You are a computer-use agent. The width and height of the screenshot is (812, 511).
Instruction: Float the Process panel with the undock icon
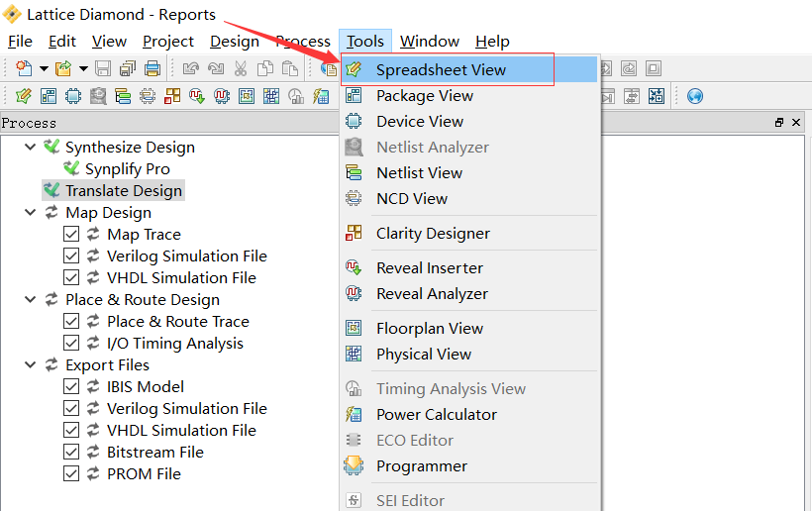pyautogui.click(x=779, y=123)
